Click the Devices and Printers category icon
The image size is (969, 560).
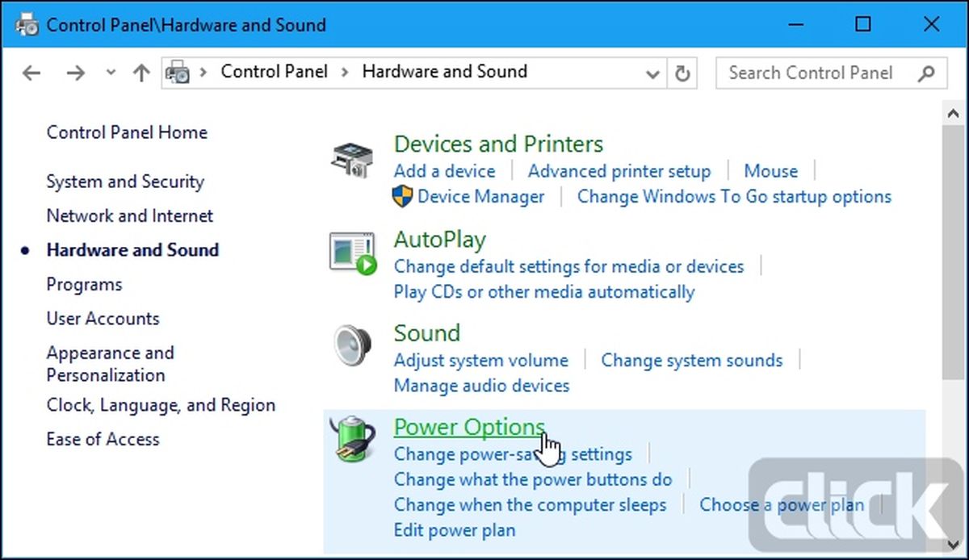(x=352, y=160)
